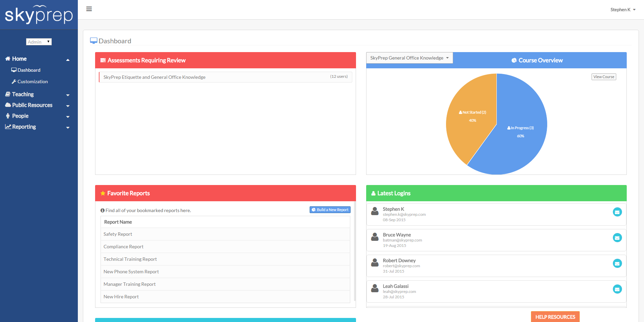Open the Admin role dropdown
Screen dimensions: 644x322
point(39,42)
